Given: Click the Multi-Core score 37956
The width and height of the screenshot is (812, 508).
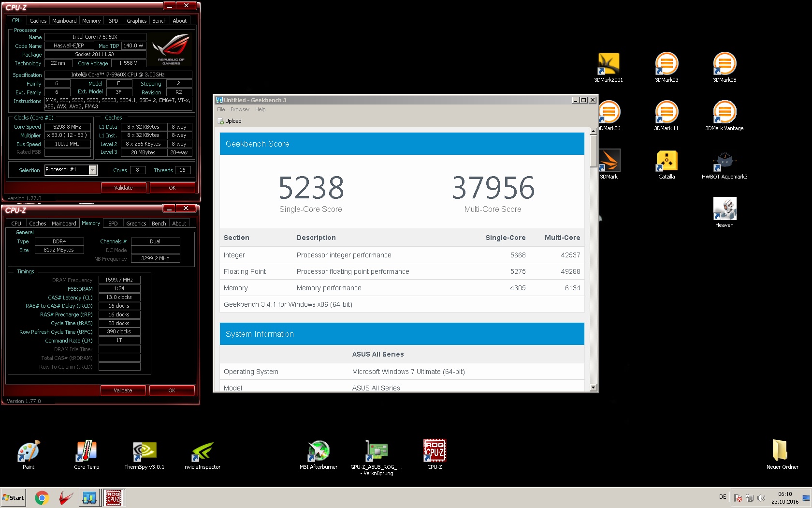Looking at the screenshot, I should 493,188.
